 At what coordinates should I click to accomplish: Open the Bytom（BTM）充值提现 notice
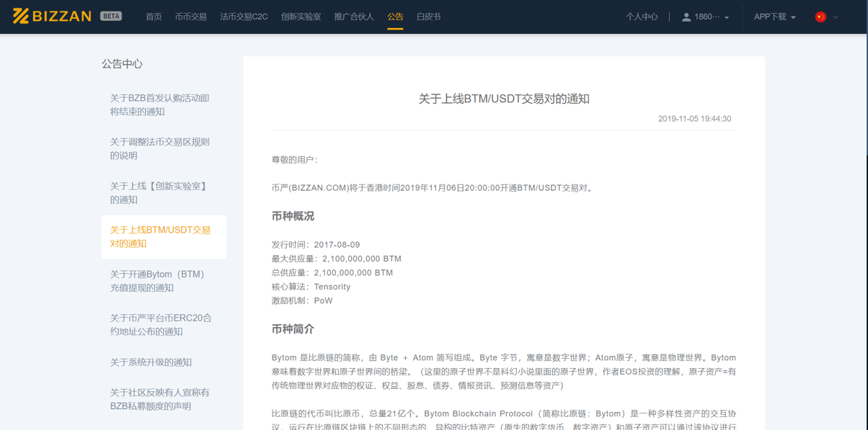click(x=159, y=281)
